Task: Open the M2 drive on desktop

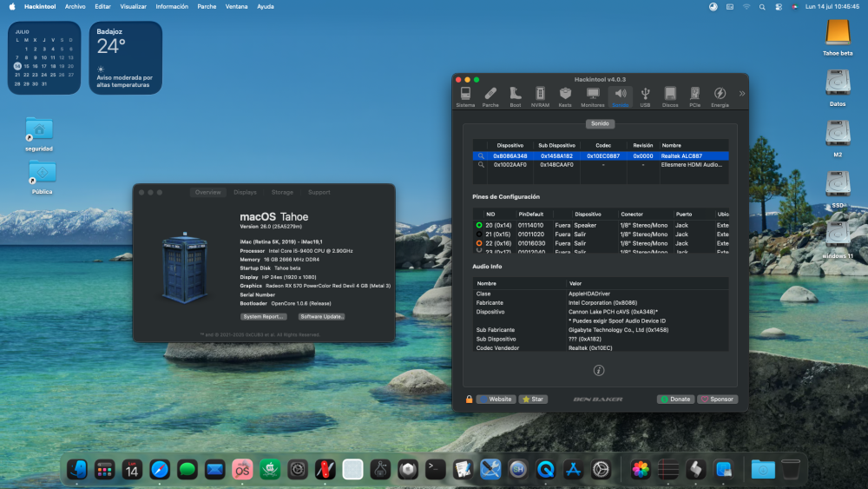Action: point(838,139)
